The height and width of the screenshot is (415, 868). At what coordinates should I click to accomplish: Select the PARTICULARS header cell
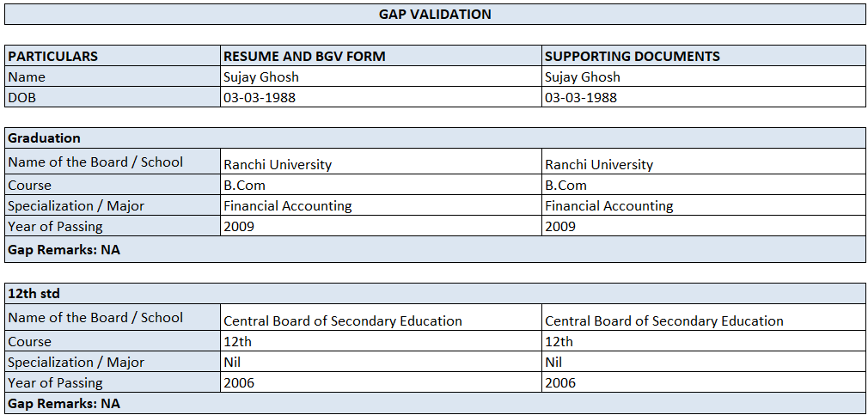(53, 57)
